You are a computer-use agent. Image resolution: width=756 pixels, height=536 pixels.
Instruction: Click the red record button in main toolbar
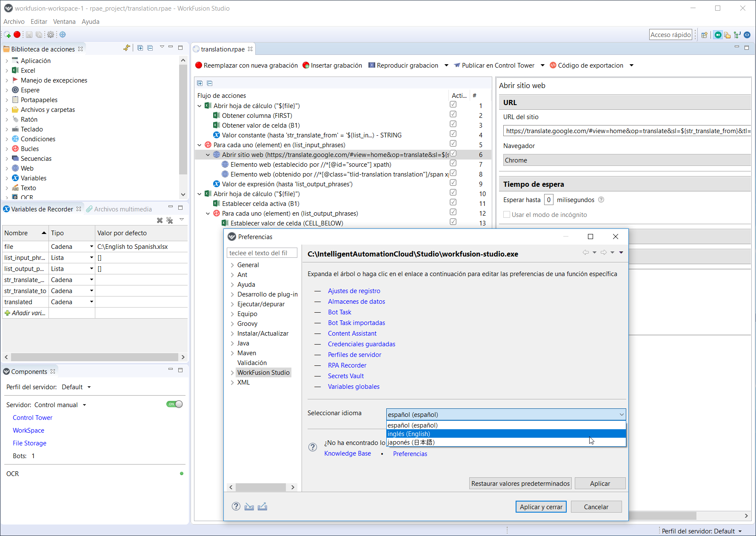tap(17, 34)
